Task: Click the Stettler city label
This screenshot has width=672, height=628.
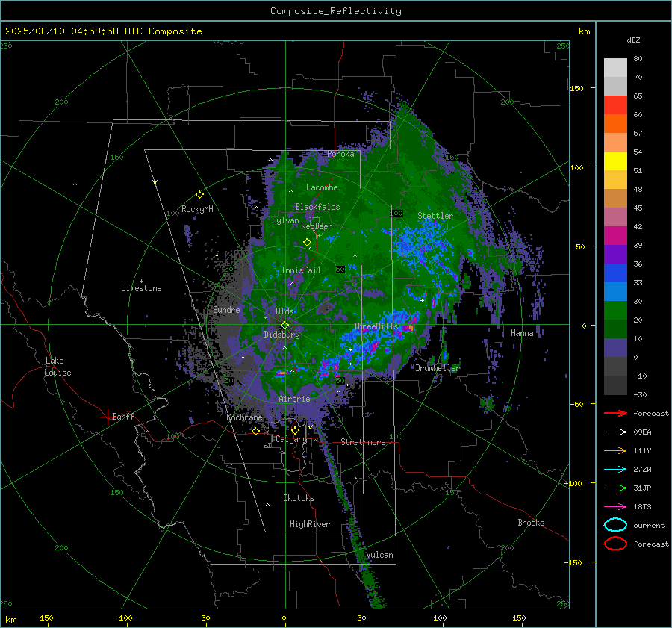Action: point(435,216)
